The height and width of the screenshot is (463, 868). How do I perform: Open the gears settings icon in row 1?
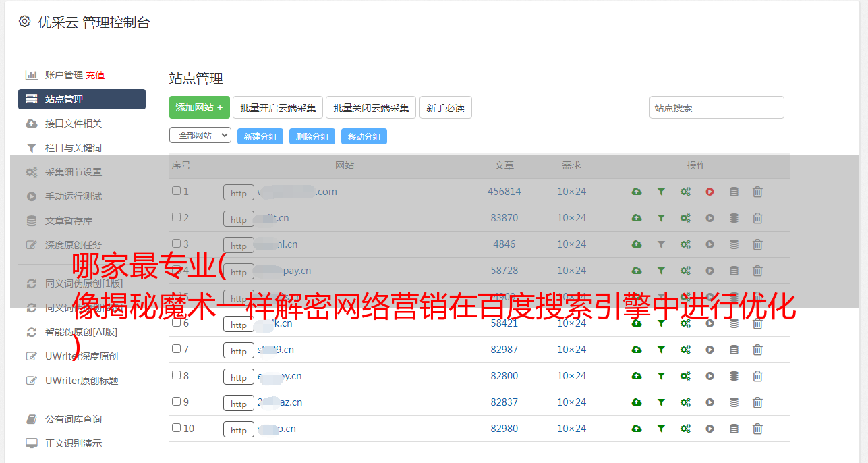pos(685,192)
